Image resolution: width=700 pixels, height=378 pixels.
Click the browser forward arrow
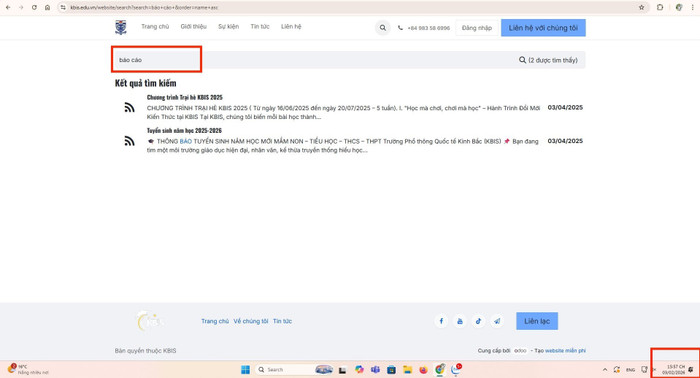pos(21,8)
